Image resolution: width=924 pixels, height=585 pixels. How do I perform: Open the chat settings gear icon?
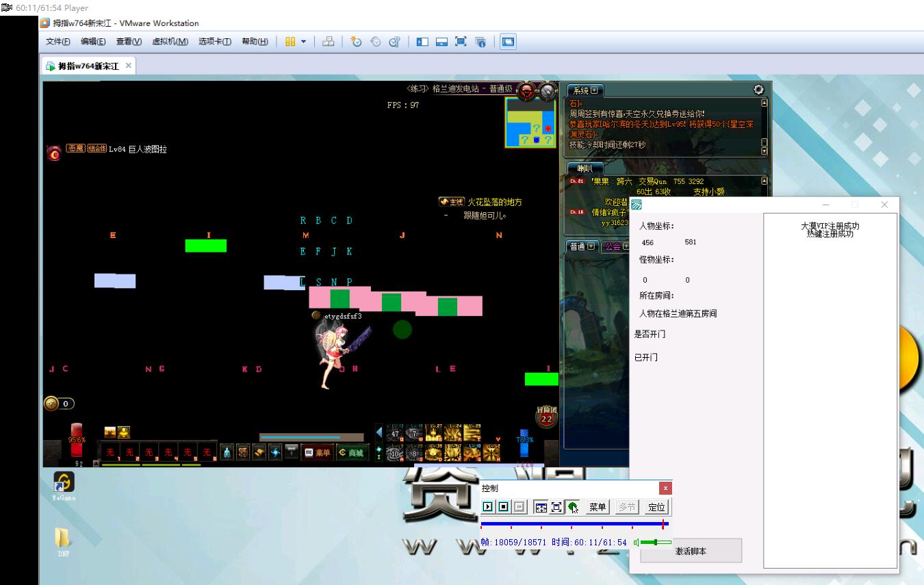pyautogui.click(x=758, y=90)
